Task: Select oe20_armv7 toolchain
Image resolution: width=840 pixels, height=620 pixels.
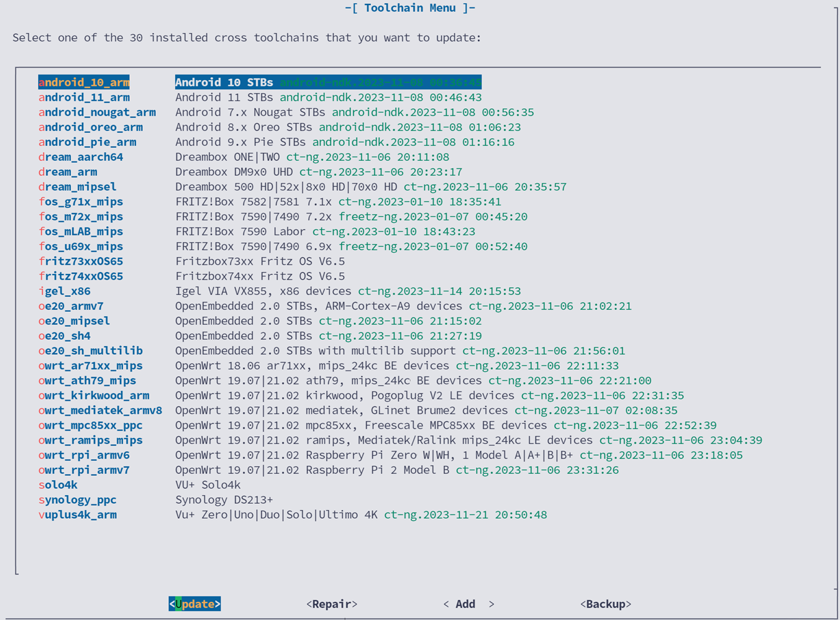Action: click(x=71, y=306)
